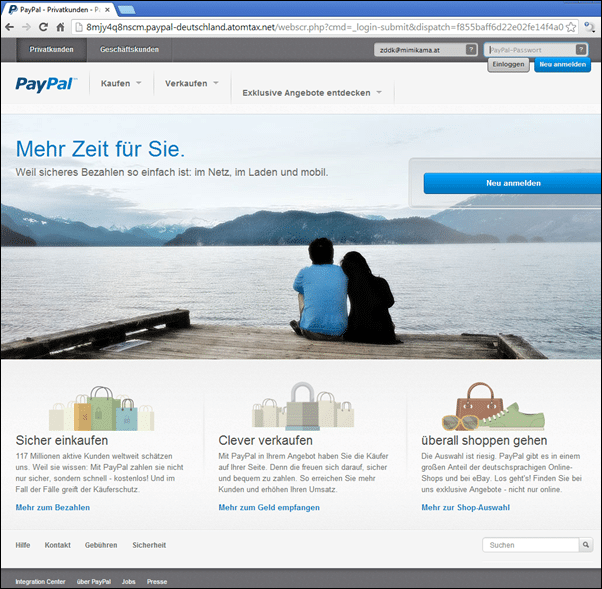Open the Kontakt footer link
This screenshot has width=602, height=589.
click(58, 545)
